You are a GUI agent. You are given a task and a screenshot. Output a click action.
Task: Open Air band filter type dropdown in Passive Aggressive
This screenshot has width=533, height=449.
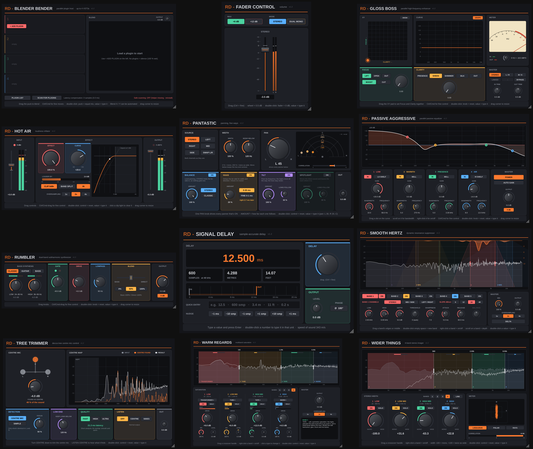[479, 177]
